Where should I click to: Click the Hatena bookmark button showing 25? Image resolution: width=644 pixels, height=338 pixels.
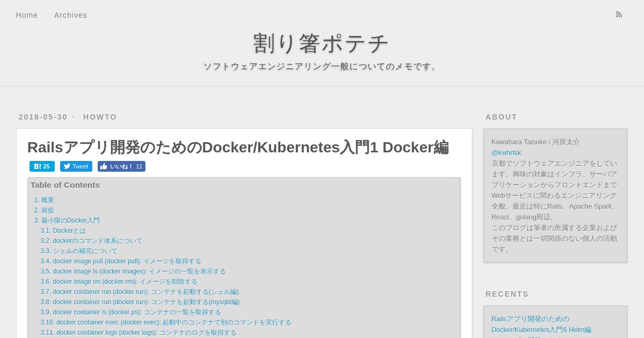pos(42,166)
